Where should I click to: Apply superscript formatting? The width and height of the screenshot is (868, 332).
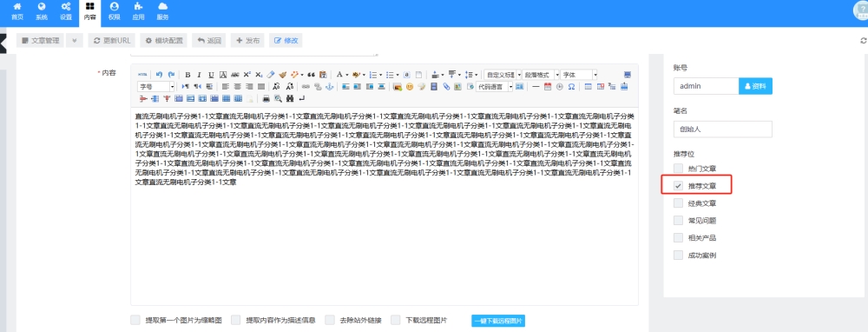click(247, 74)
